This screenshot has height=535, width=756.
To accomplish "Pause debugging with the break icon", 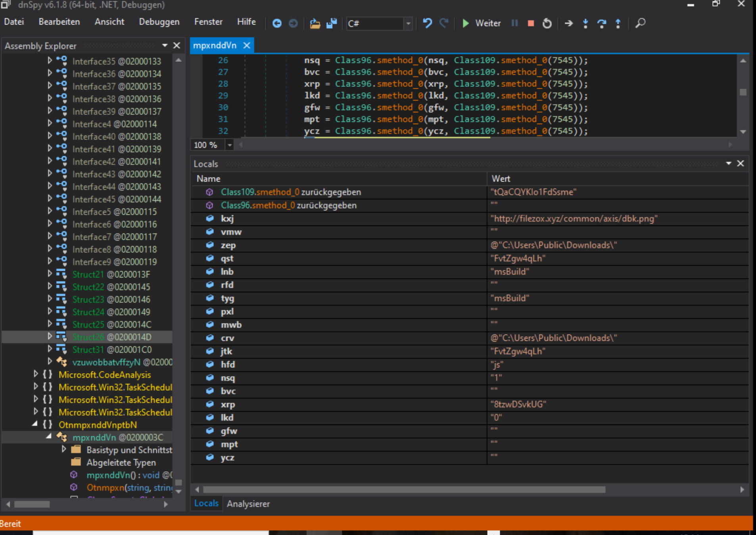I will (514, 23).
